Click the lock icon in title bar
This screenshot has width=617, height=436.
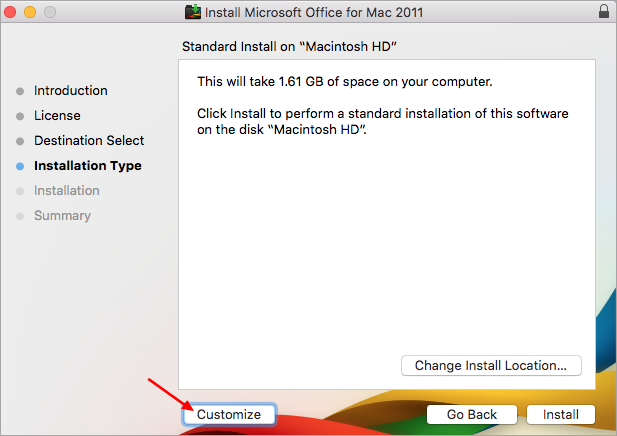tap(603, 12)
